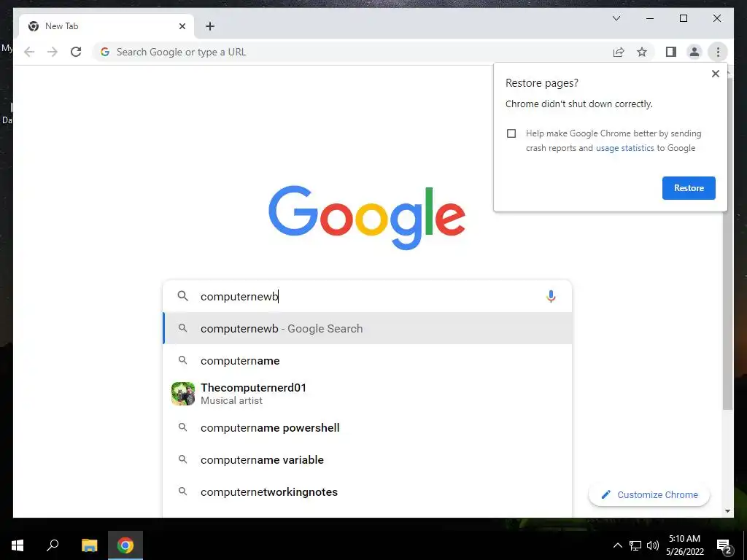The width and height of the screenshot is (747, 560).
Task: Bookmark this tab with the star icon
Action: point(642,52)
